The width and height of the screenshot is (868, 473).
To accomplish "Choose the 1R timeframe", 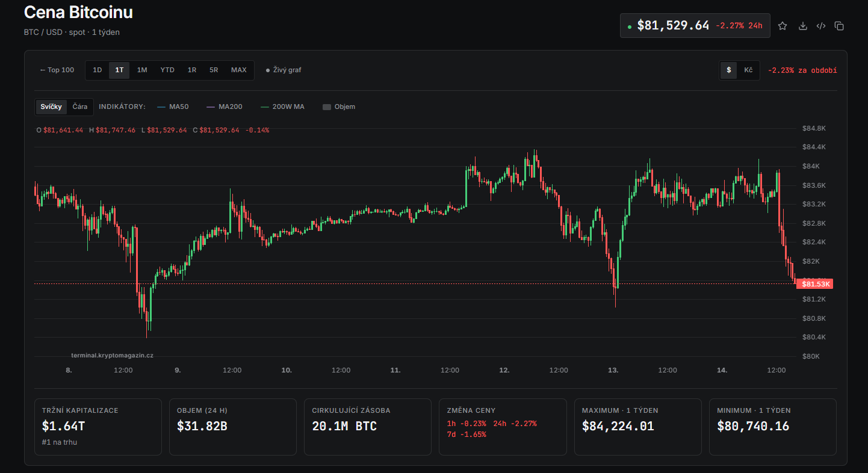I will (192, 70).
